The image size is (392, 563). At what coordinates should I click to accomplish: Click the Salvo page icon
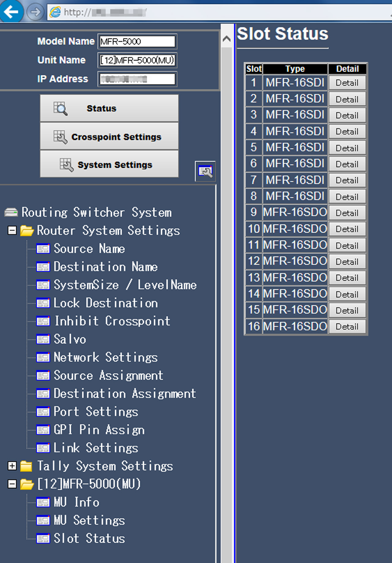[43, 339]
